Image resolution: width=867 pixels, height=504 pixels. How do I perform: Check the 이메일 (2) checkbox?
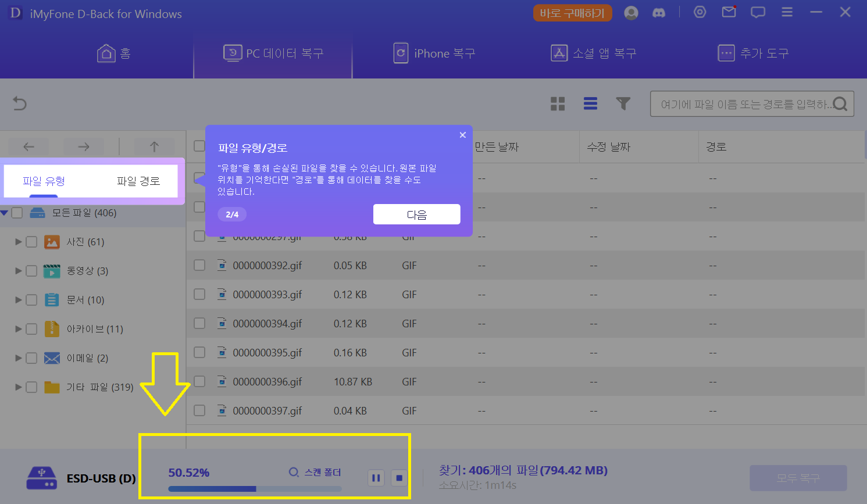coord(31,358)
